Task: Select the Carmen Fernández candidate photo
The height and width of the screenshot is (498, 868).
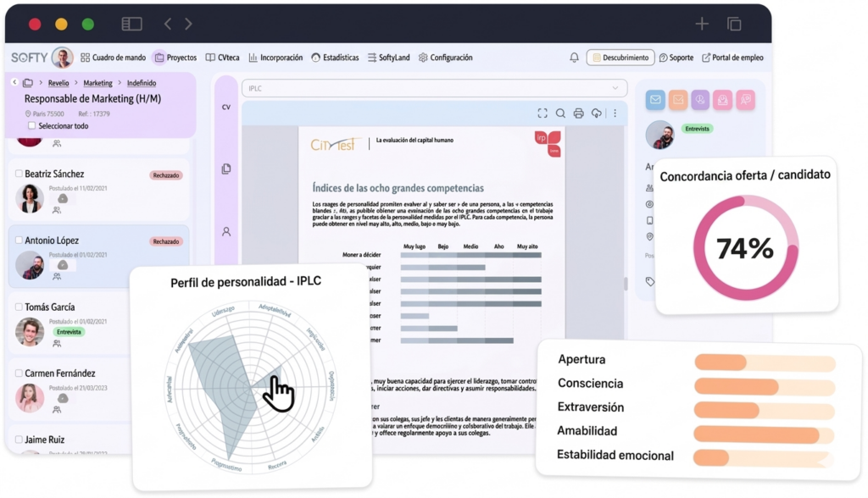Action: click(x=30, y=398)
